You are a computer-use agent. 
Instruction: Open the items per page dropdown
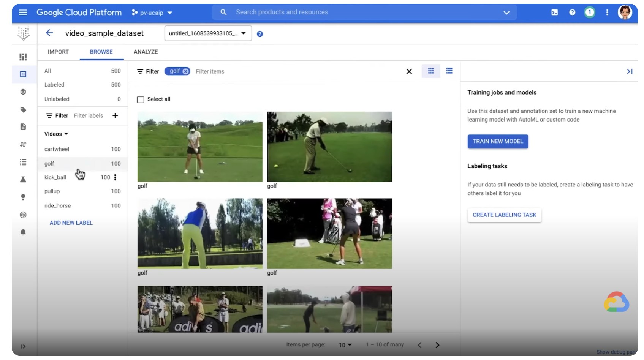[345, 345]
